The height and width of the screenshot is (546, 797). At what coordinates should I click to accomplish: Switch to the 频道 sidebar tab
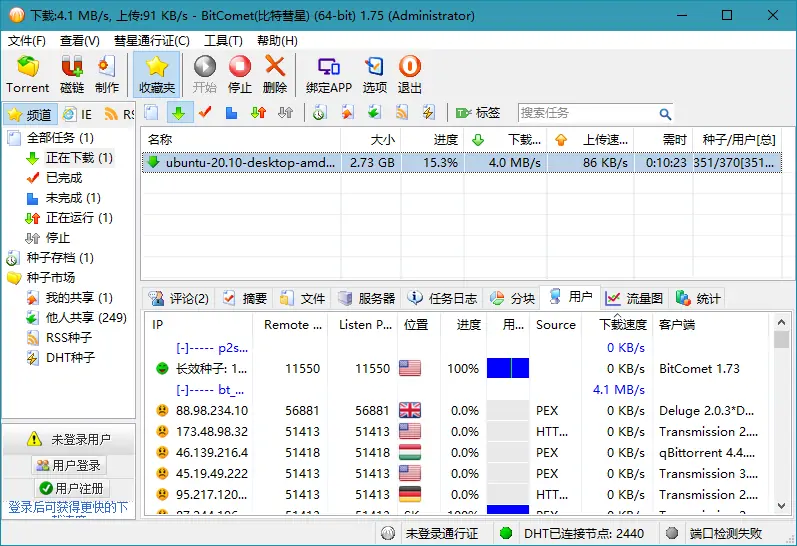[30, 115]
